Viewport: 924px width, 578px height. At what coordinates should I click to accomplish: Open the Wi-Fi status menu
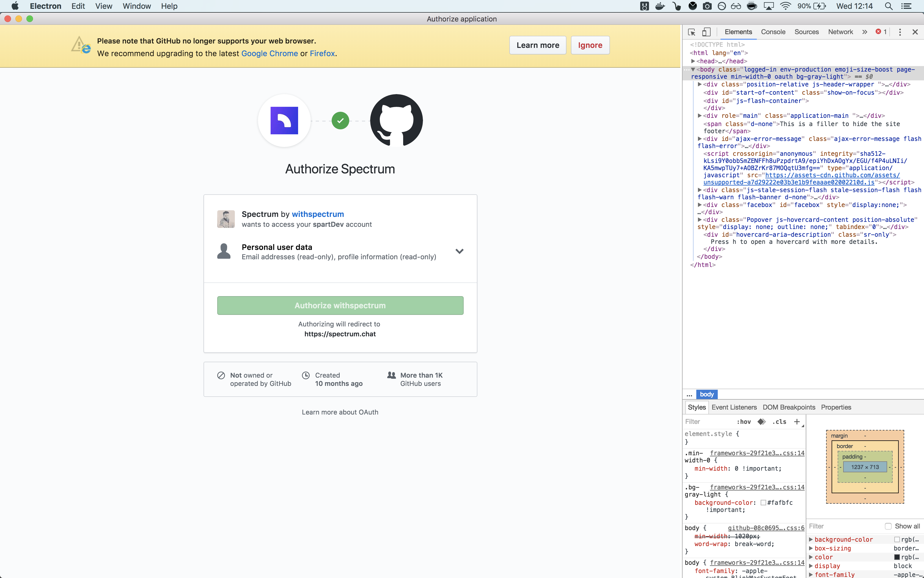pyautogui.click(x=785, y=6)
